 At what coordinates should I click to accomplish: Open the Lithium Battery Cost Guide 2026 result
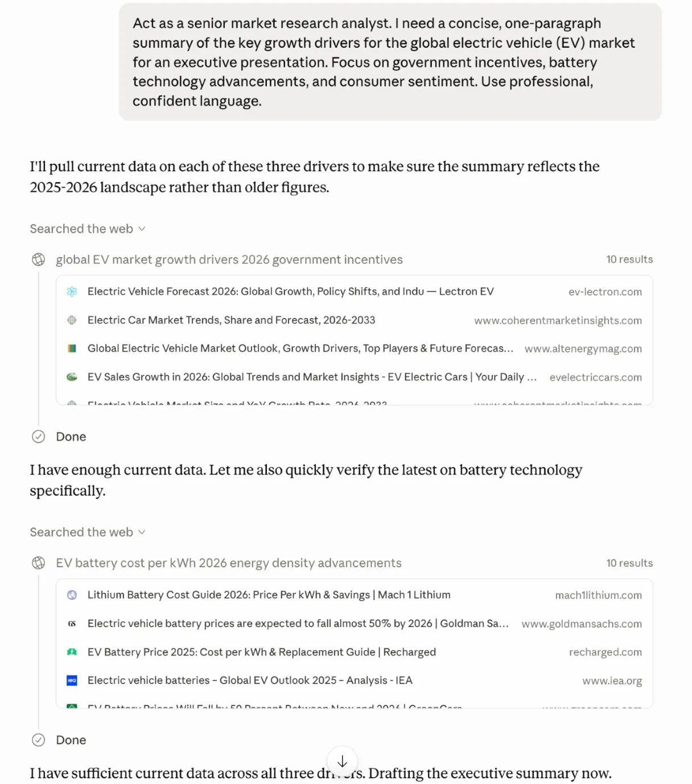tap(269, 595)
